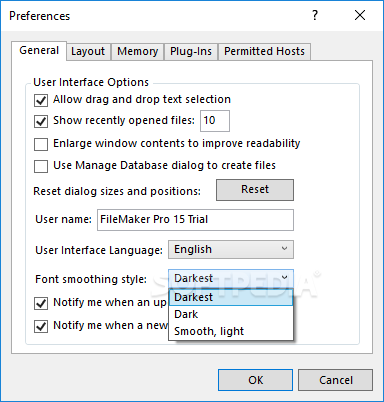Toggle the Notify me when a new checkbox
The width and height of the screenshot is (384, 402).
click(41, 326)
